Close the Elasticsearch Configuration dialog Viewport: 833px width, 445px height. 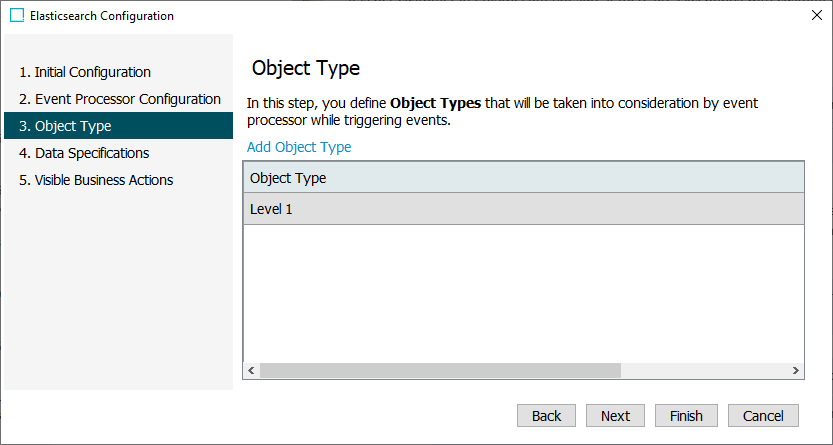point(814,16)
